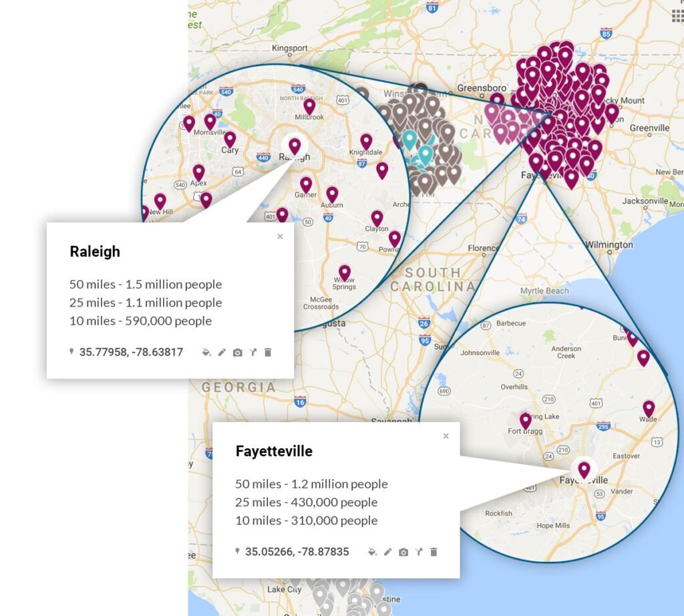Add photo via Fayetteville popup camera icon
684x616 pixels.
403,553
